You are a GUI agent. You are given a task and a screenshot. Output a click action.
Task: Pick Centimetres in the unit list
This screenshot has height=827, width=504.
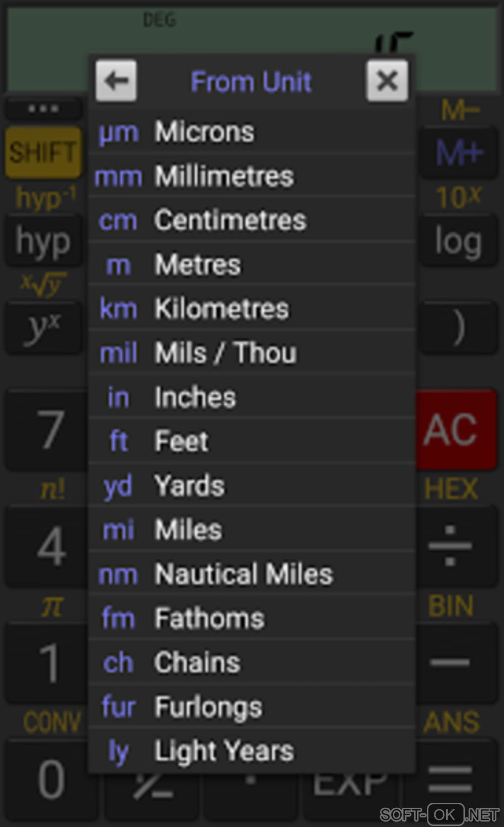point(252,220)
